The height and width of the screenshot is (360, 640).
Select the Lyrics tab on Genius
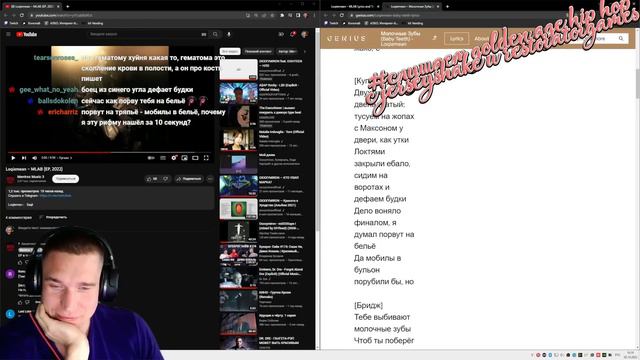click(456, 38)
